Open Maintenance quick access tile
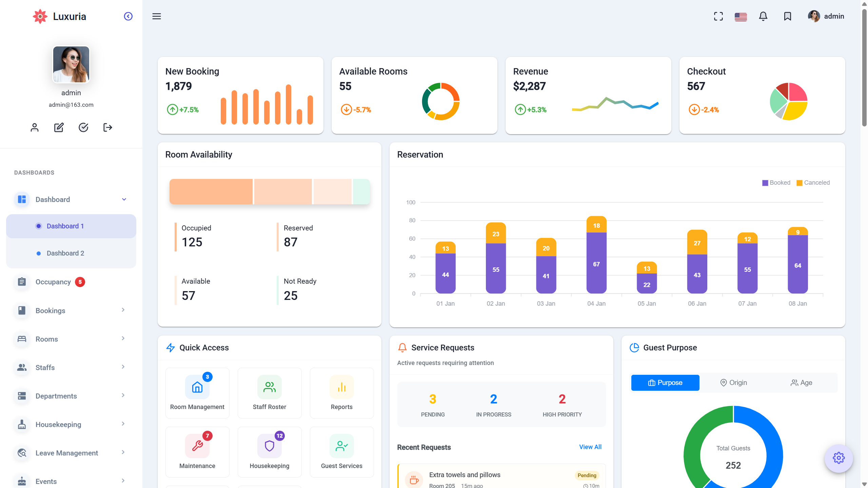Viewport: 868px width, 488px height. coord(197,452)
